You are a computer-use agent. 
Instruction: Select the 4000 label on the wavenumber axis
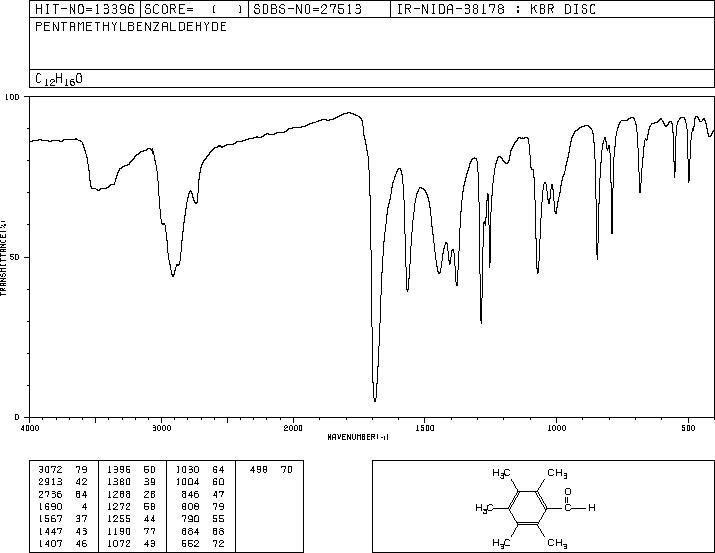tap(30, 428)
